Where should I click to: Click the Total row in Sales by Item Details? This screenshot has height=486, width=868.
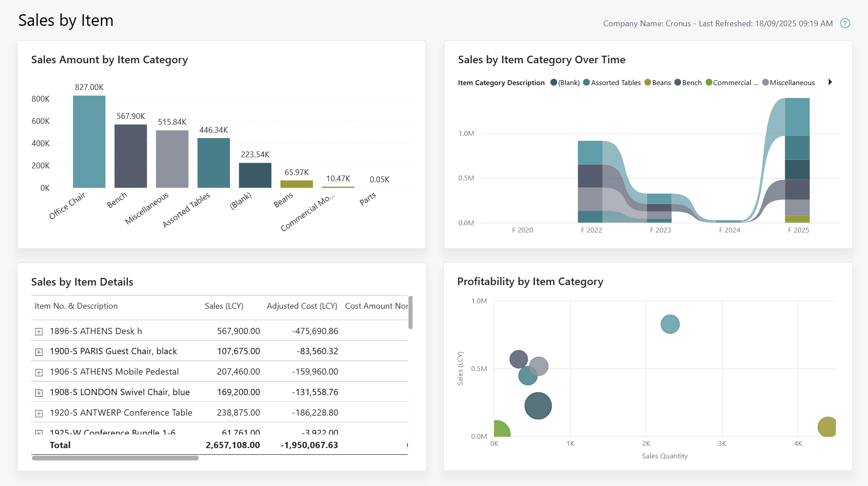coord(60,445)
